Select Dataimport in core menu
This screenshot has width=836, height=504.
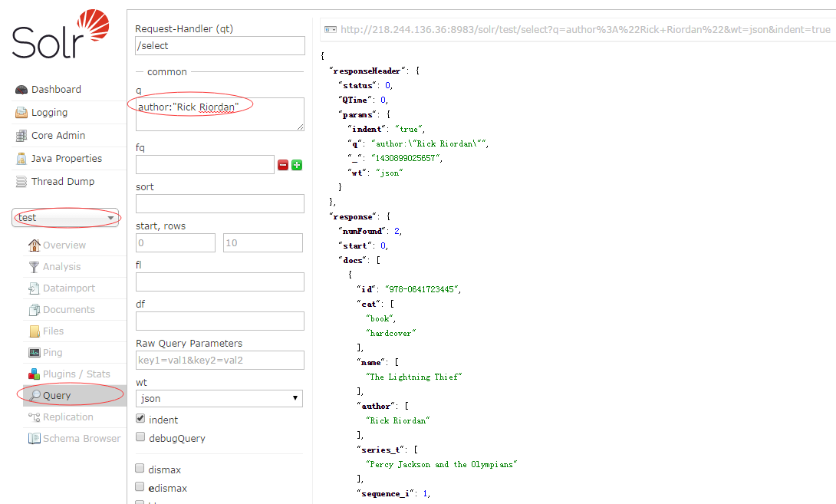tap(68, 288)
